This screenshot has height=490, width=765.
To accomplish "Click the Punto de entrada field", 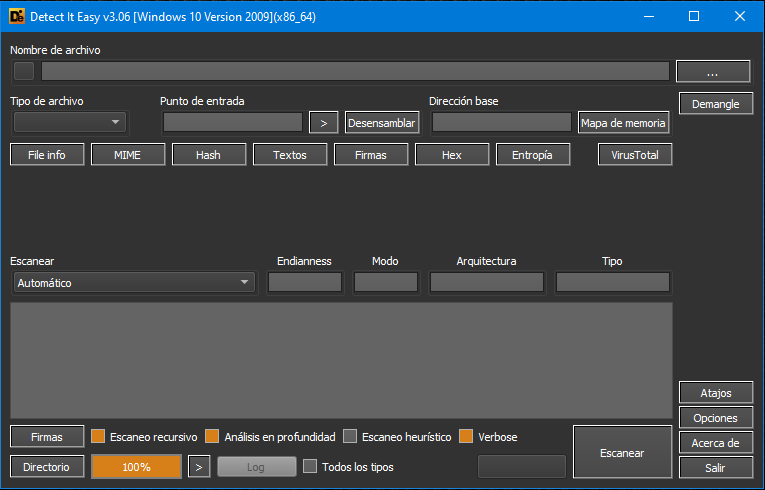I will pos(233,122).
